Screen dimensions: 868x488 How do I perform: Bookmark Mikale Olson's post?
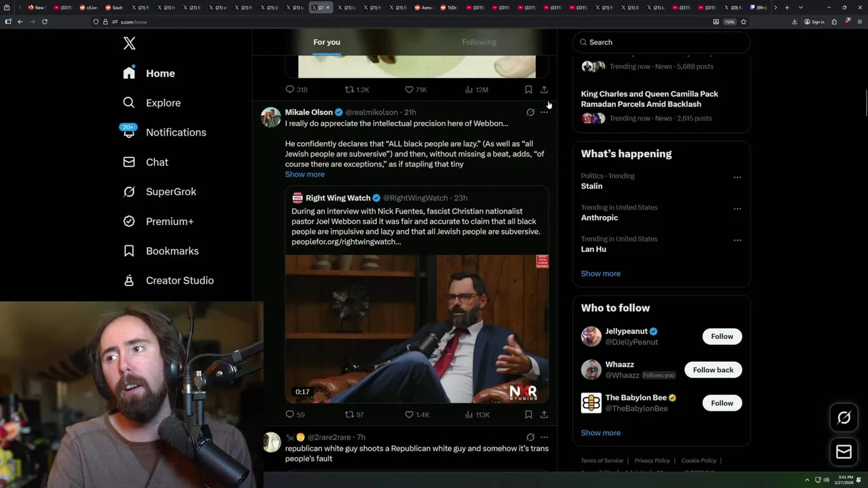click(x=528, y=415)
